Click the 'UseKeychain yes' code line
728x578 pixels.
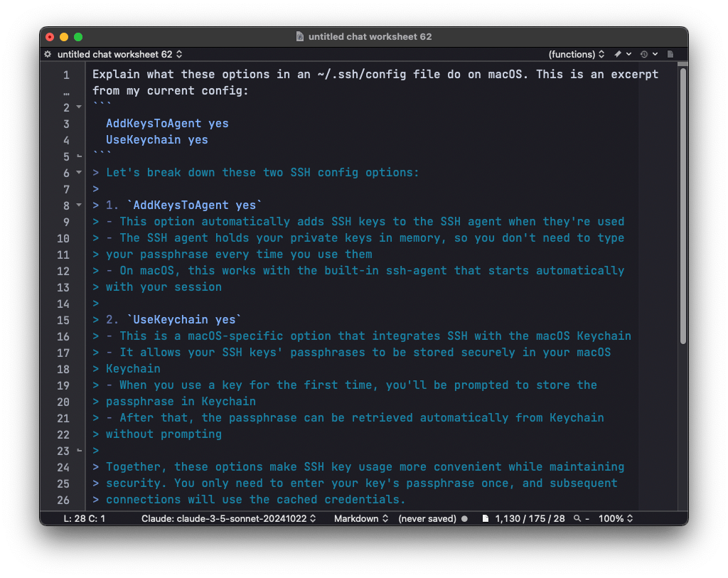point(157,140)
